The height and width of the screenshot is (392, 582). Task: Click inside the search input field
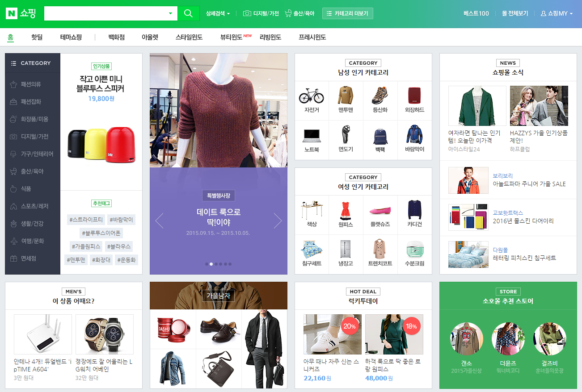click(x=105, y=13)
